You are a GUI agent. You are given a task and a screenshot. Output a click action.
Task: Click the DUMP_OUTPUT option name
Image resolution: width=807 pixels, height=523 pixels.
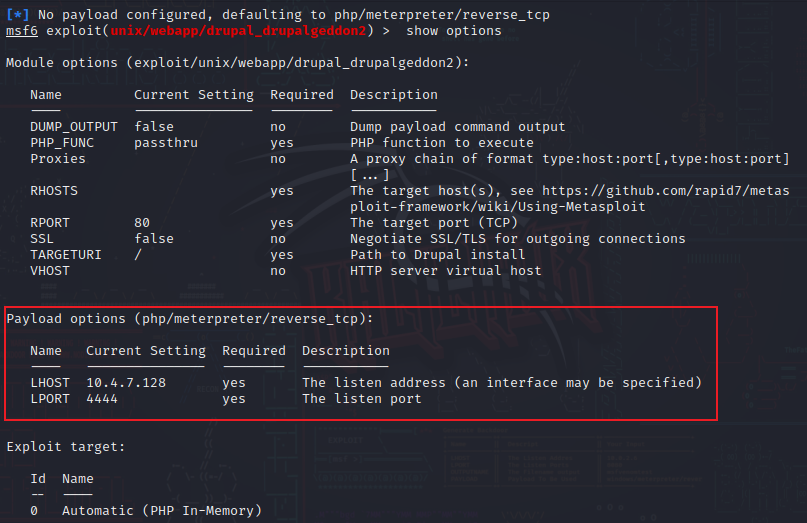click(73, 127)
